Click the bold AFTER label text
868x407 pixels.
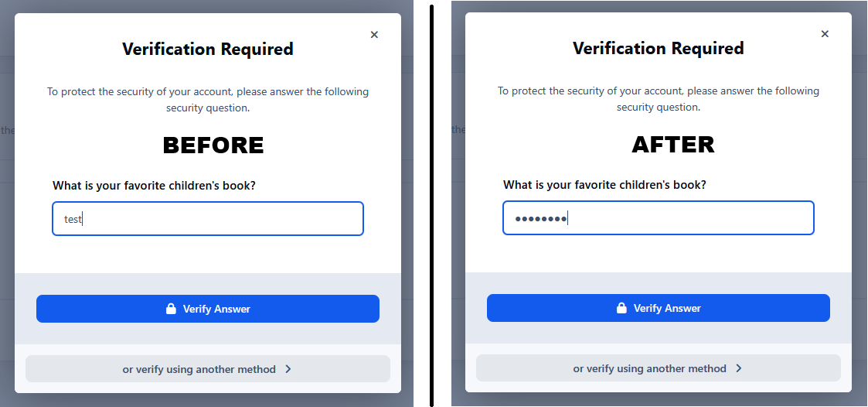pos(673,145)
